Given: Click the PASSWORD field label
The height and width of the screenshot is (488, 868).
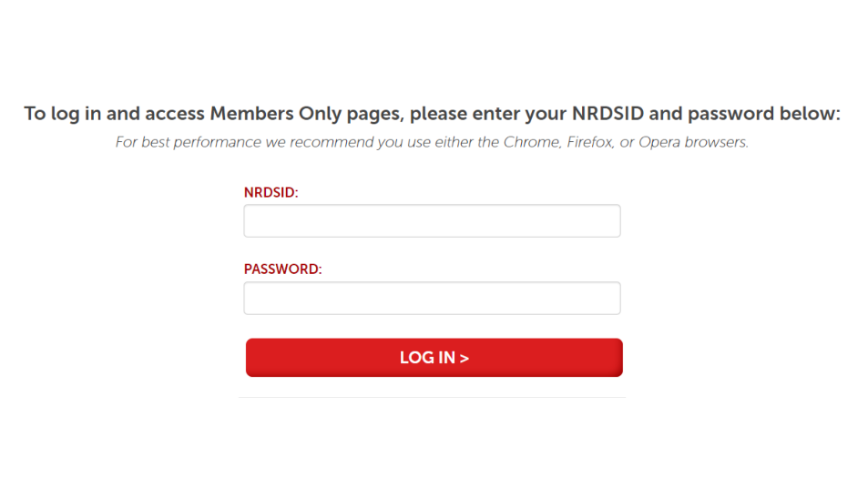Looking at the screenshot, I should 283,269.
